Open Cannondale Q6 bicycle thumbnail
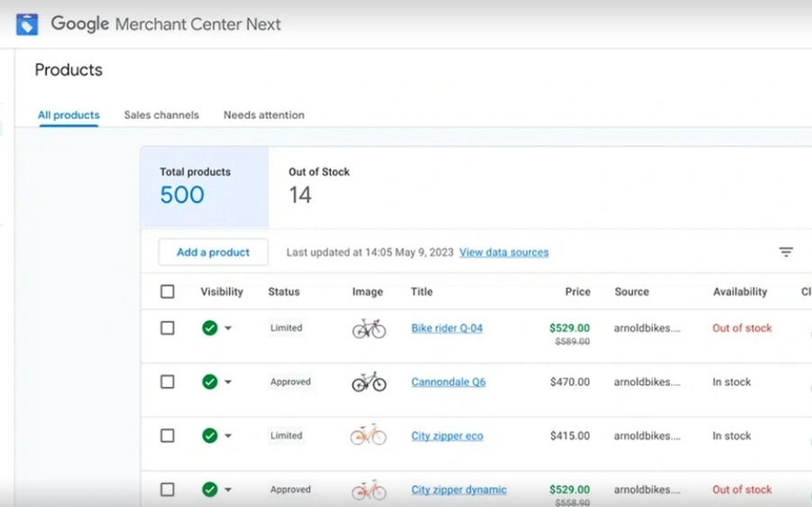 click(369, 382)
